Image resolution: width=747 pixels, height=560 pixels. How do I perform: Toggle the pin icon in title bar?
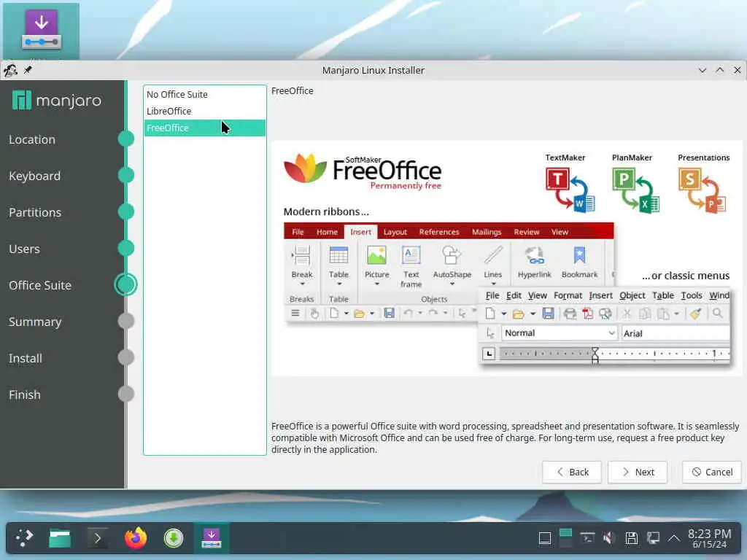click(28, 70)
